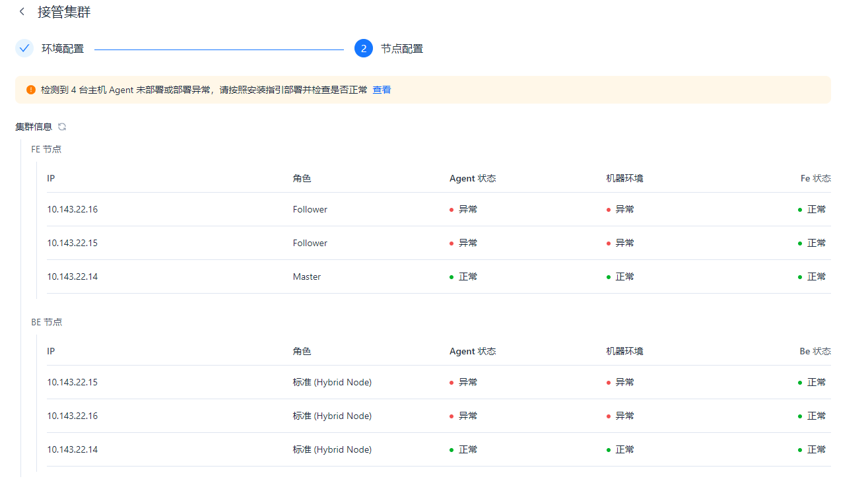
Task: Click the FE 节点 section label
Action: [46, 149]
